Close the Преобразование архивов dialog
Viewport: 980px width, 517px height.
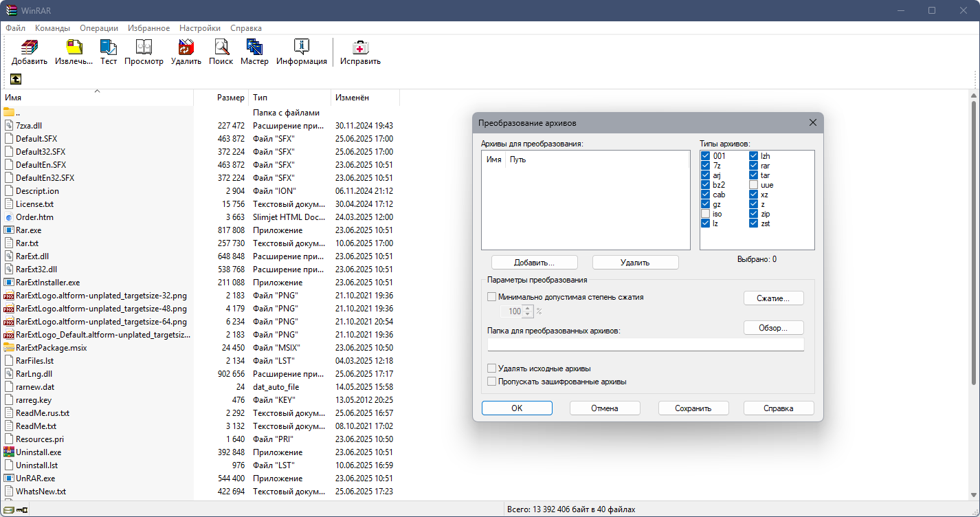click(x=812, y=122)
